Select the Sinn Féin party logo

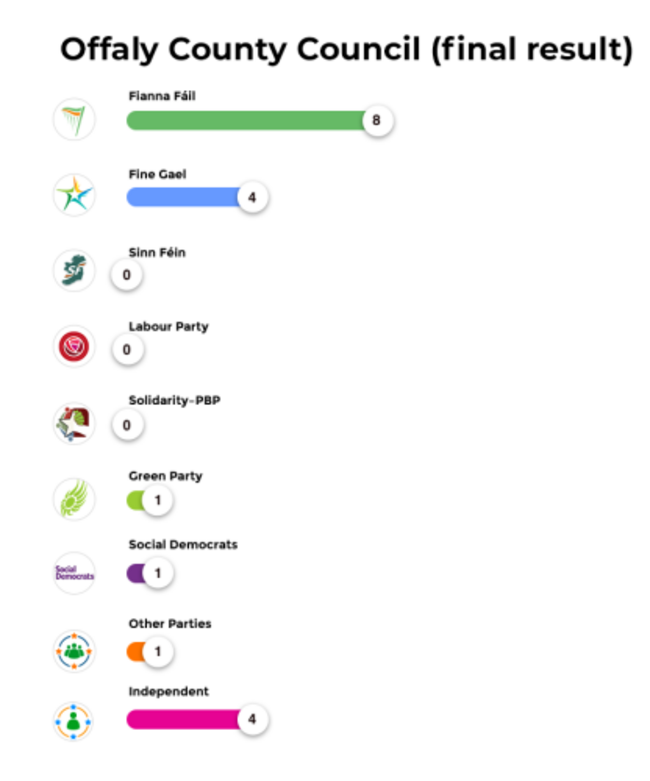73,271
